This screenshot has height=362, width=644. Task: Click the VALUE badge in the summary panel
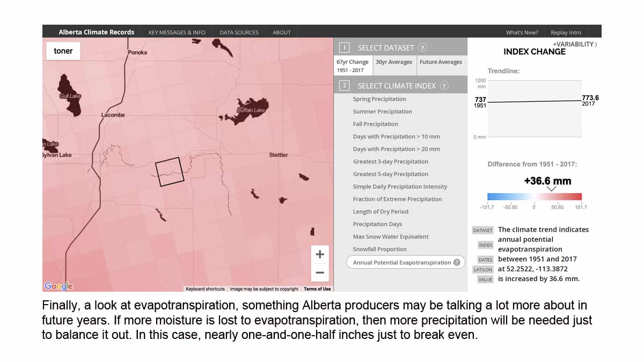pyautogui.click(x=484, y=279)
